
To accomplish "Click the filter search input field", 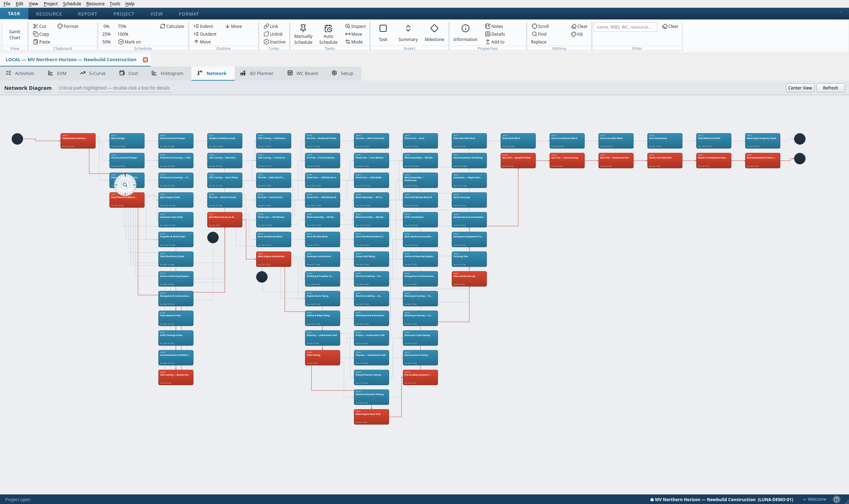I will tap(625, 27).
